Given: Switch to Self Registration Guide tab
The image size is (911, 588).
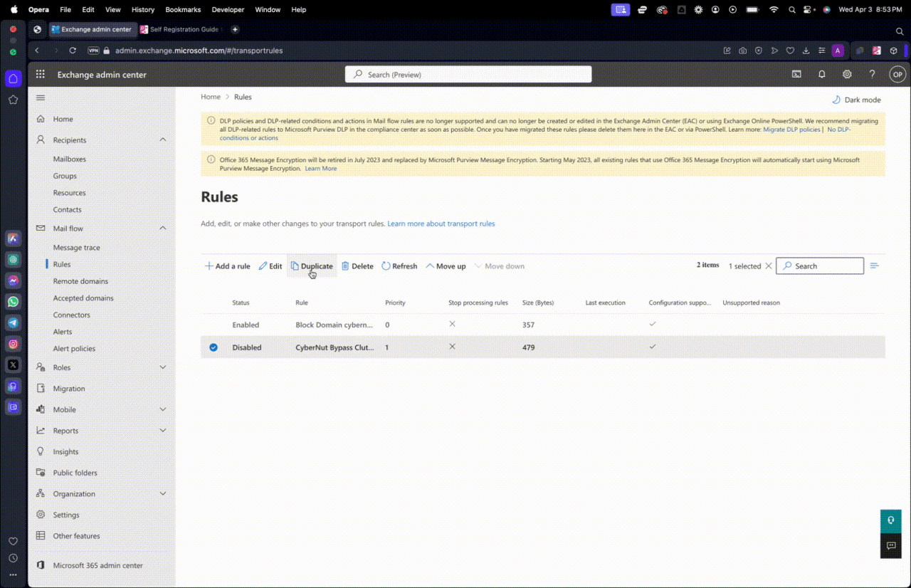Looking at the screenshot, I should click(182, 30).
